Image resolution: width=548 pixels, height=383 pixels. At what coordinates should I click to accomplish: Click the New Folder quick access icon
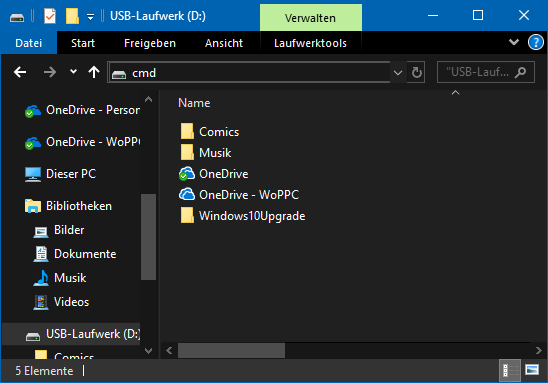pos(72,16)
